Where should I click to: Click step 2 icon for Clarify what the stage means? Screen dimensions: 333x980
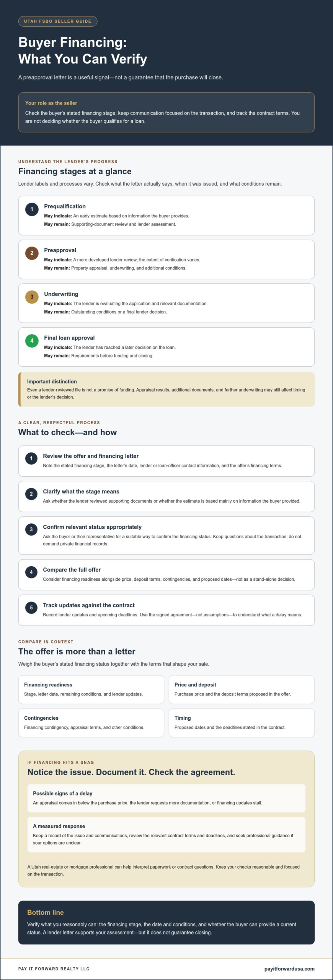click(31, 494)
